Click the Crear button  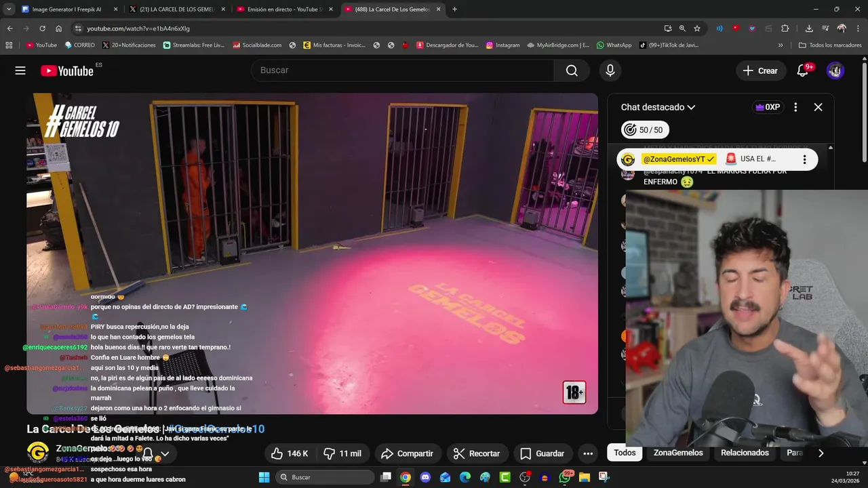pos(760,70)
